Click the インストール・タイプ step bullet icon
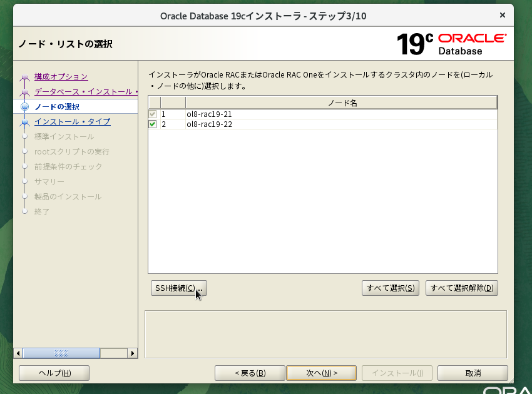 [24, 122]
